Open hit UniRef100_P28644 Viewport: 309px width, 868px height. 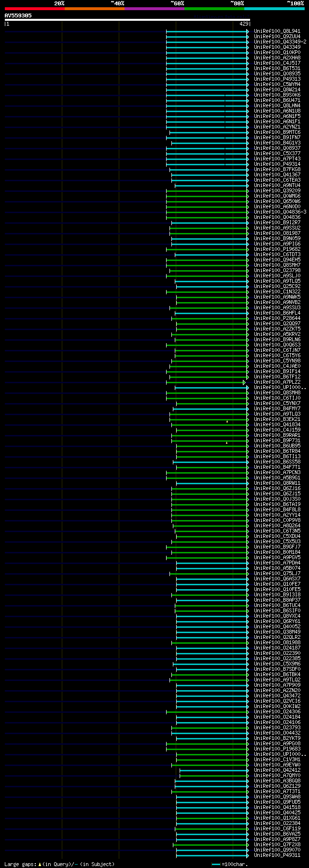point(277,318)
